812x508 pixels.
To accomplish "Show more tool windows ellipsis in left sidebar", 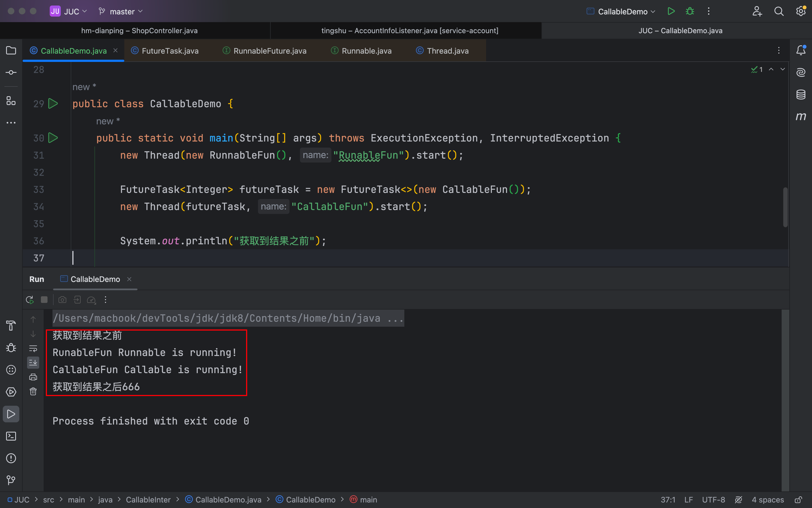I will click(11, 123).
